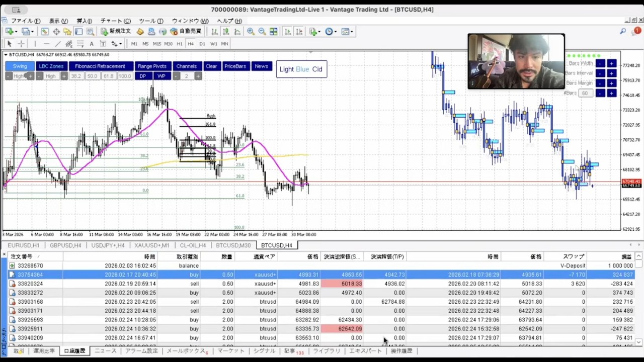Viewport: 644px width, 362px height.
Task: Click the 新規注文 new order button
Action: click(x=115, y=31)
